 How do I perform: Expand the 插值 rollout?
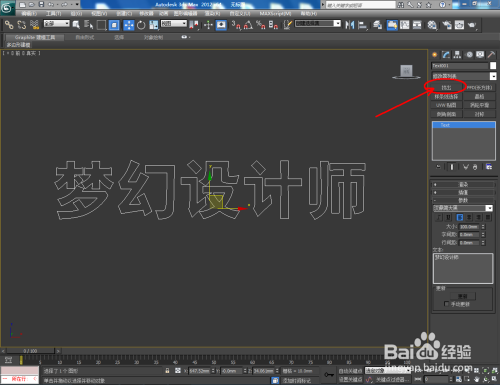(463, 192)
